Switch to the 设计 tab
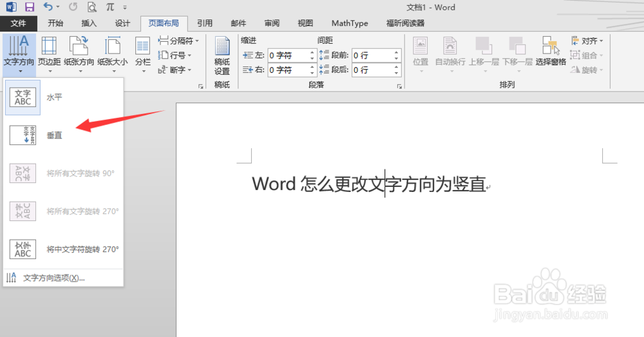Viewport: 644px width, 337px height. (x=122, y=23)
